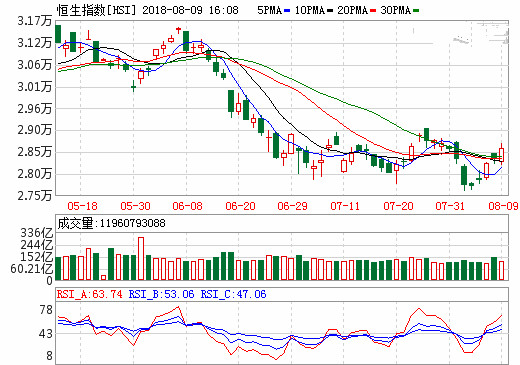Click the 3.01万 price axis label
The height and width of the screenshot is (365, 520).
[35, 87]
